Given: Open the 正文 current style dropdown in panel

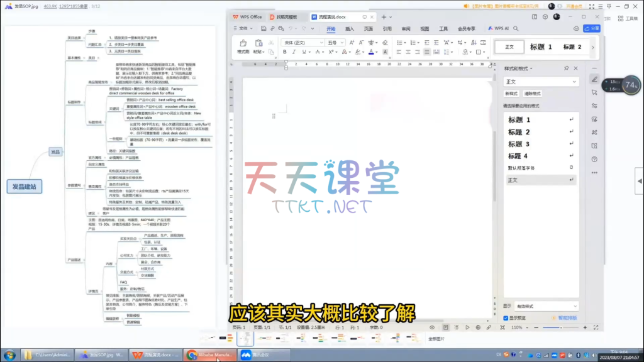Looking at the screenshot, I should 541,82.
